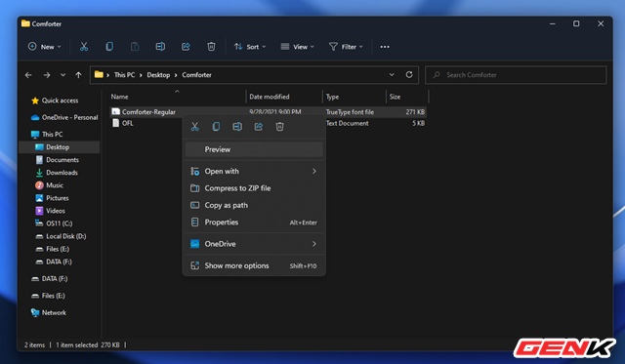
Task: Click the Share icon in the context menu
Action: pos(259,127)
